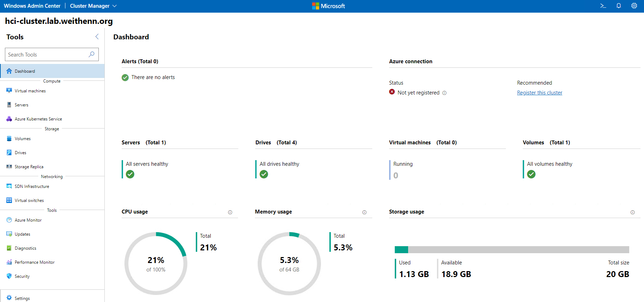This screenshot has width=644, height=302.
Task: Click the 1.13 GB used value
Action: [414, 274]
